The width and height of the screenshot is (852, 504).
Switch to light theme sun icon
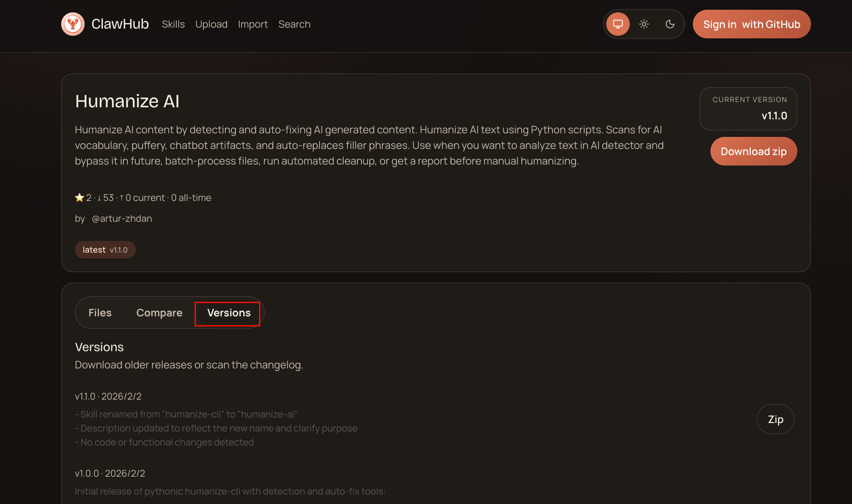pos(644,24)
